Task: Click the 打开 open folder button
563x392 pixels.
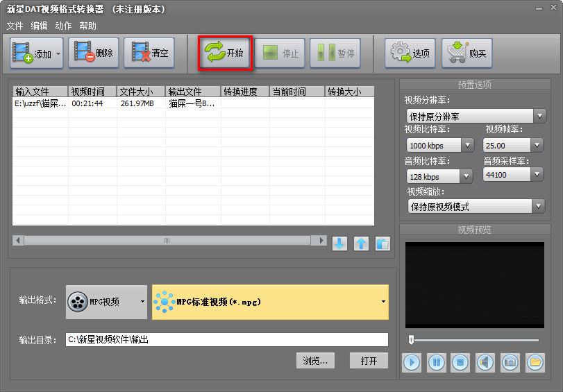Action: [369, 360]
